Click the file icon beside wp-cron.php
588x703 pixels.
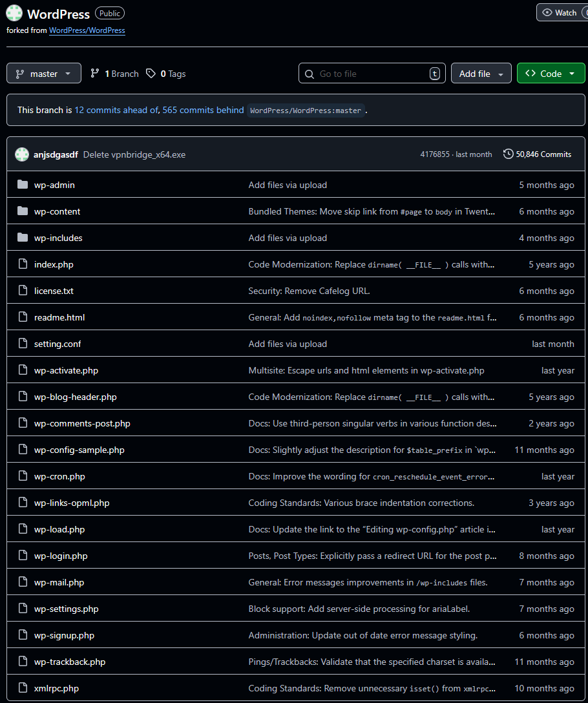pyautogui.click(x=23, y=476)
